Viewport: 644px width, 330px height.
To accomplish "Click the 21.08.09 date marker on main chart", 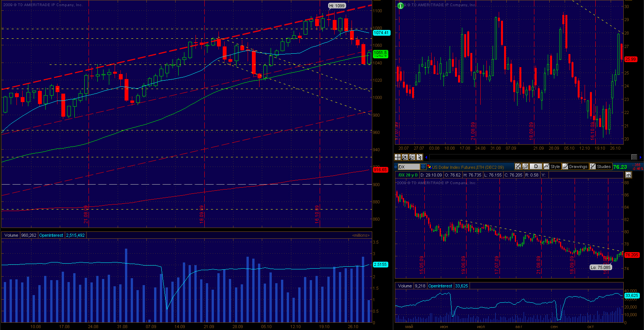I will tap(86, 214).
